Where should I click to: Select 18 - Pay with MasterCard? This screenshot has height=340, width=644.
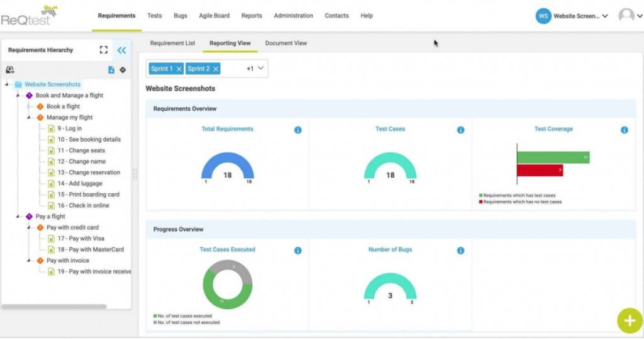click(x=91, y=249)
